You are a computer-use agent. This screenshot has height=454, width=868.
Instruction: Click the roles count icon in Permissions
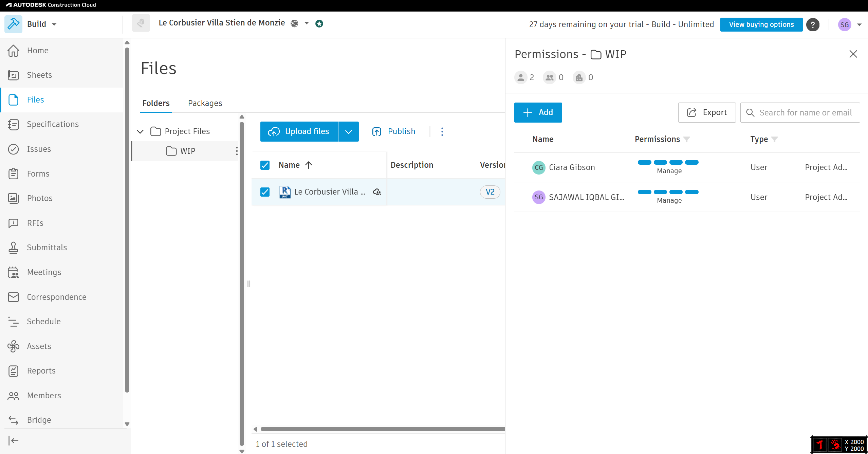[549, 78]
